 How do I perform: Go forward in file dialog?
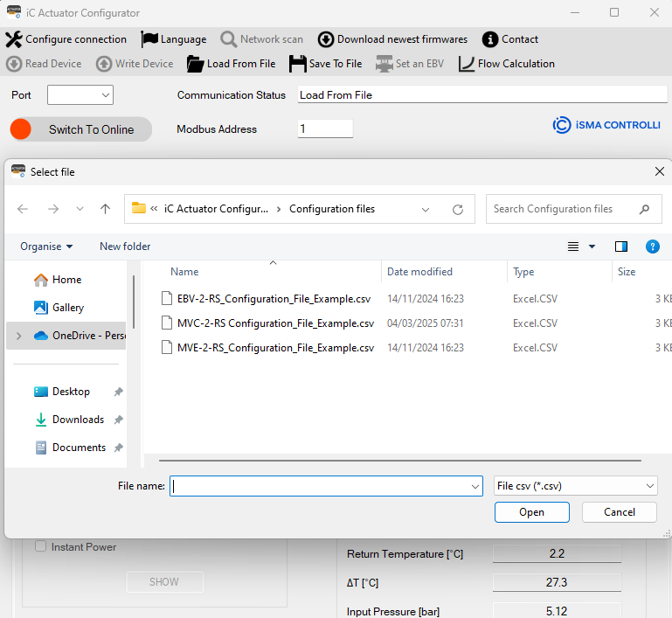pyautogui.click(x=53, y=209)
